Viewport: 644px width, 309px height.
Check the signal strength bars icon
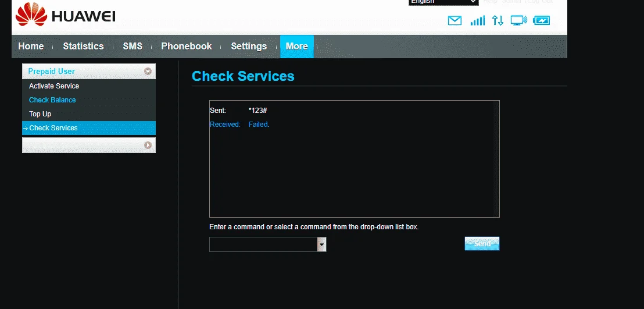[477, 20]
